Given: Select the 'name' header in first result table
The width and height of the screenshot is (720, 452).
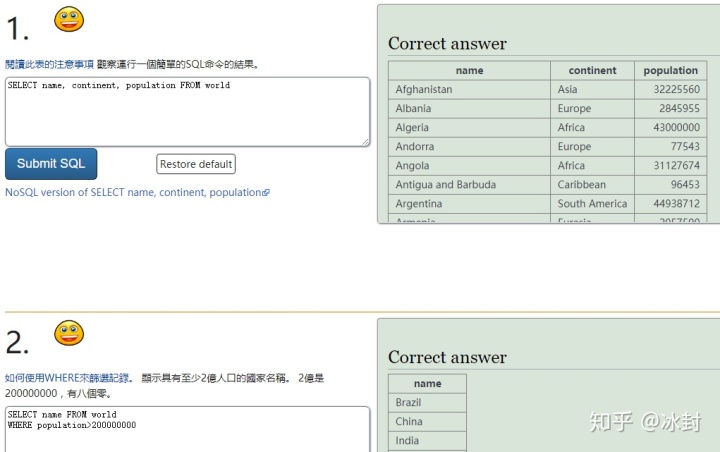Looking at the screenshot, I should pyautogui.click(x=469, y=70).
